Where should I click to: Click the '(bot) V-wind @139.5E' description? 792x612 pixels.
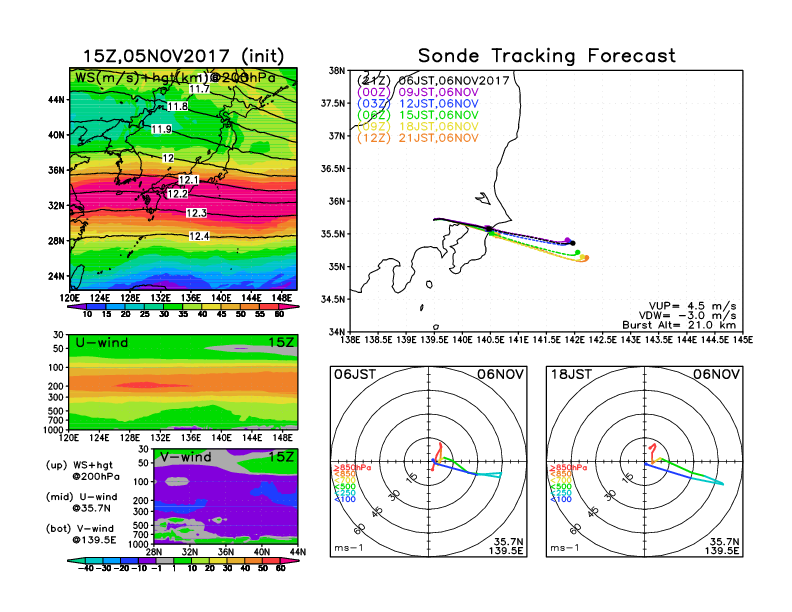[x=81, y=534]
